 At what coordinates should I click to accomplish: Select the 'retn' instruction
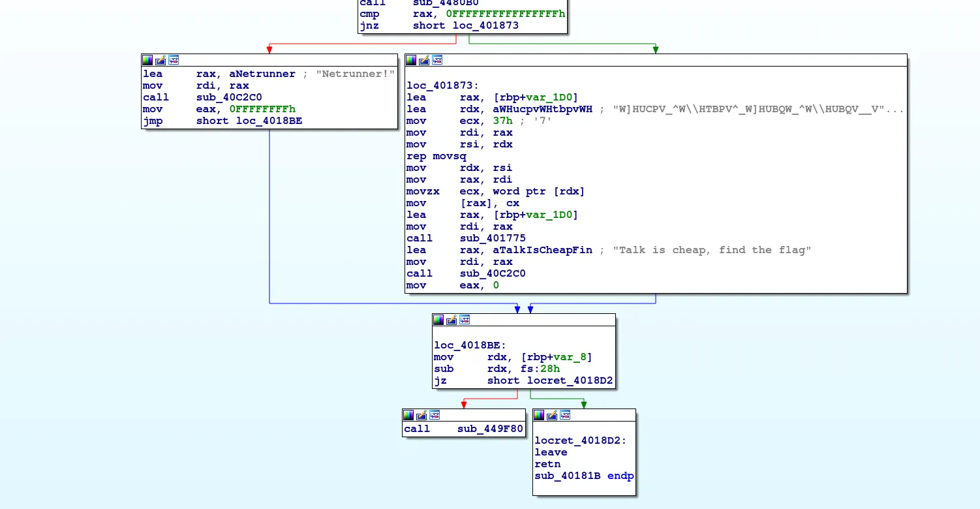[547, 464]
